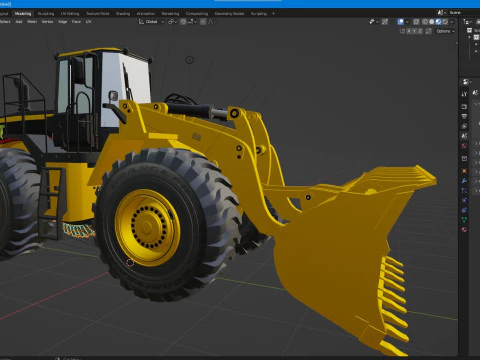This screenshot has height=360, width=480.
Task: Go to the Animation workspace tab
Action: [x=146, y=14]
